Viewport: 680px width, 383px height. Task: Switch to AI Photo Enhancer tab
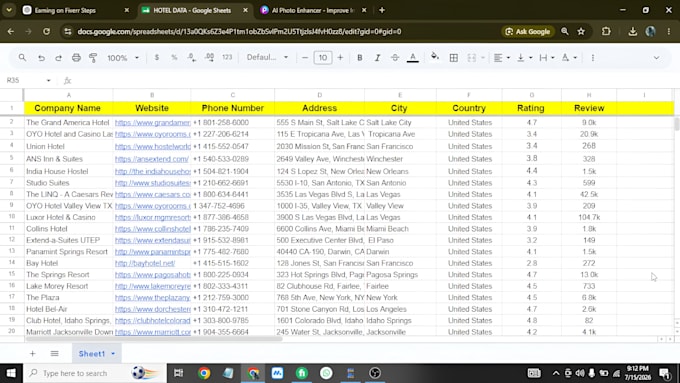[x=313, y=10]
